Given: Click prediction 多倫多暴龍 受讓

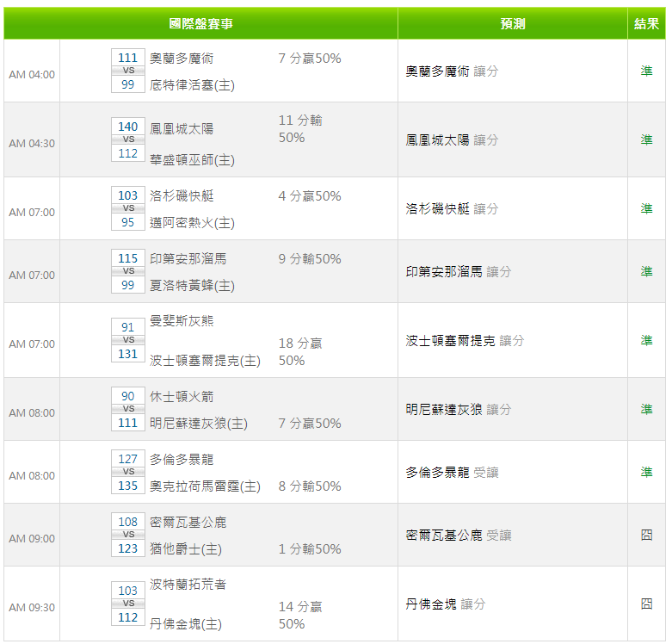Looking at the screenshot, I should click(x=452, y=472).
